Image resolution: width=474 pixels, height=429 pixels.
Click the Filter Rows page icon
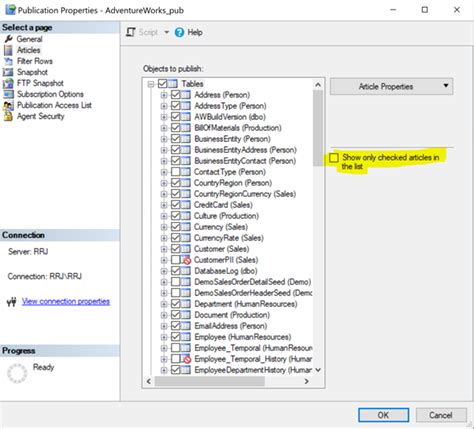(8, 61)
